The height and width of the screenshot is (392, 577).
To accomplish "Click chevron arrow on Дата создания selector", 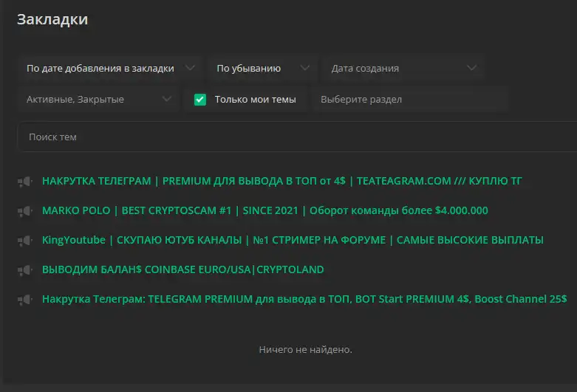I will coord(472,68).
